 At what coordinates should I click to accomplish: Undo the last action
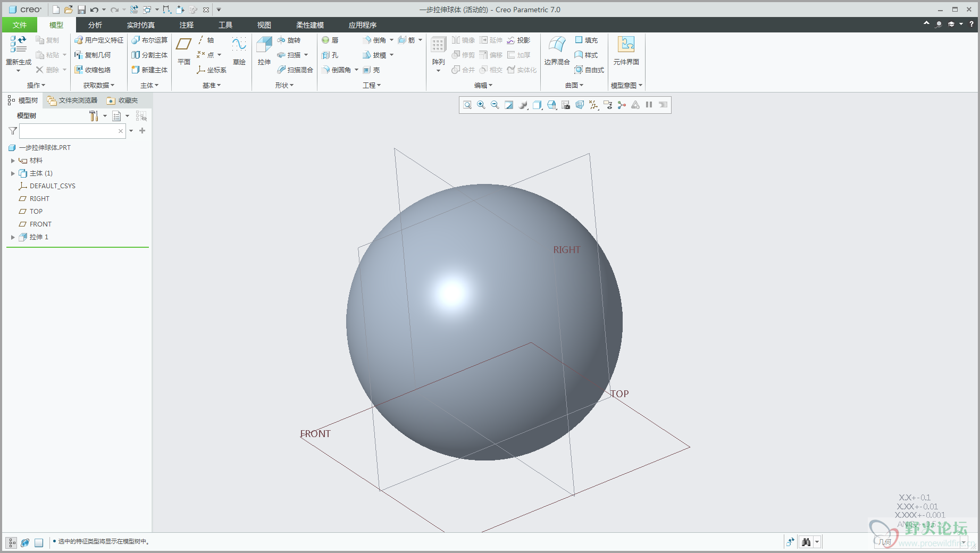pyautogui.click(x=94, y=10)
